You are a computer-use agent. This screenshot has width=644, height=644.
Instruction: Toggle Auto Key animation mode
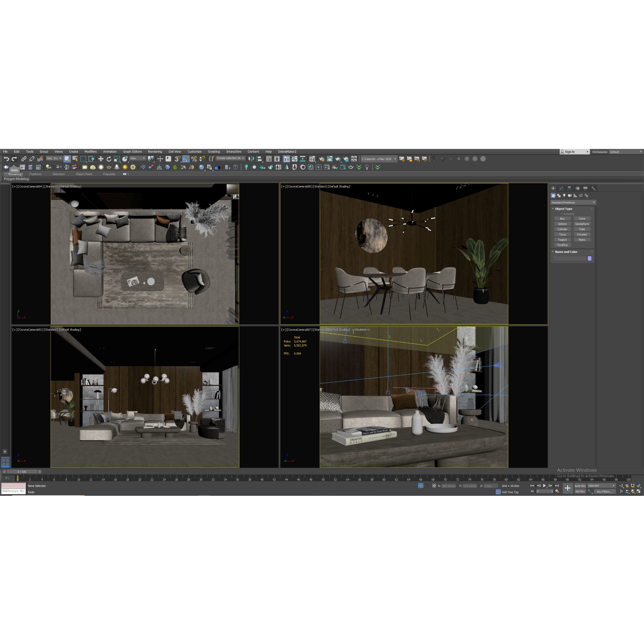pyautogui.click(x=580, y=486)
